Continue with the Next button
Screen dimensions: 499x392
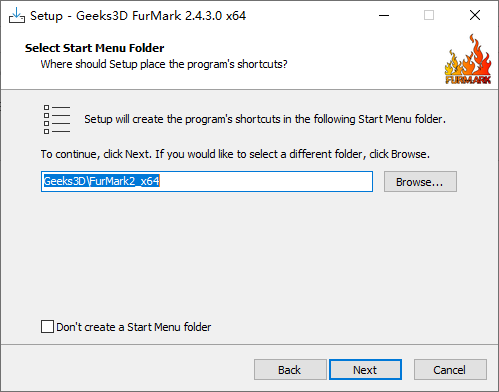click(x=365, y=370)
